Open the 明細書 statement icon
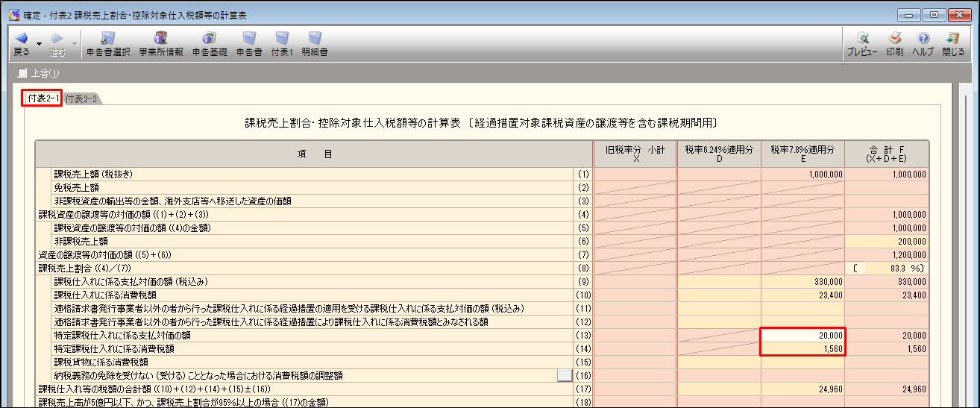Image resolution: width=980 pixels, height=408 pixels. 315,39
